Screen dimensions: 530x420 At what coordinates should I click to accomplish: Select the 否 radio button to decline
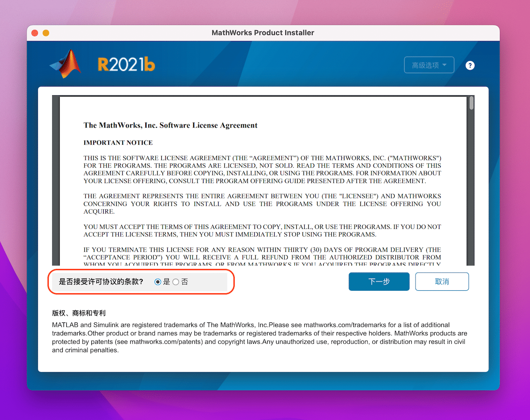176,282
